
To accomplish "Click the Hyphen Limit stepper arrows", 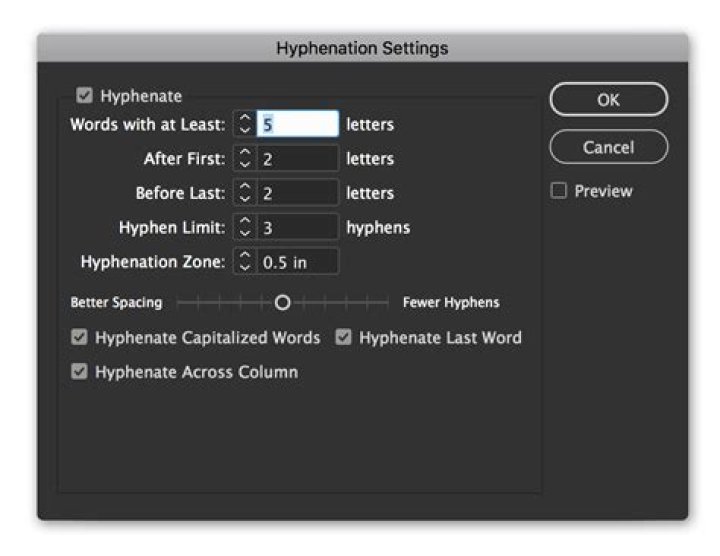I will pos(245,228).
